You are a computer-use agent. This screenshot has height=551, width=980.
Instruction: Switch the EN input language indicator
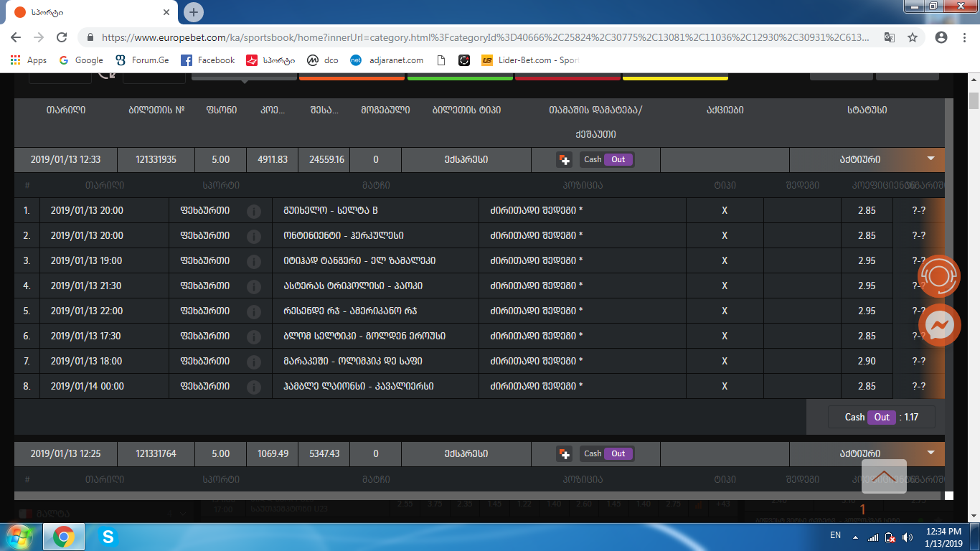click(x=835, y=535)
